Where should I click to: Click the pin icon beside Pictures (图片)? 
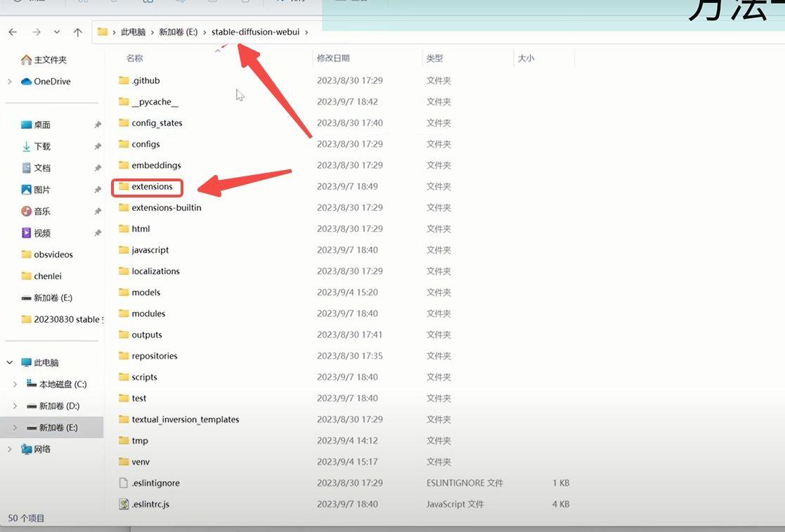pyautogui.click(x=98, y=190)
